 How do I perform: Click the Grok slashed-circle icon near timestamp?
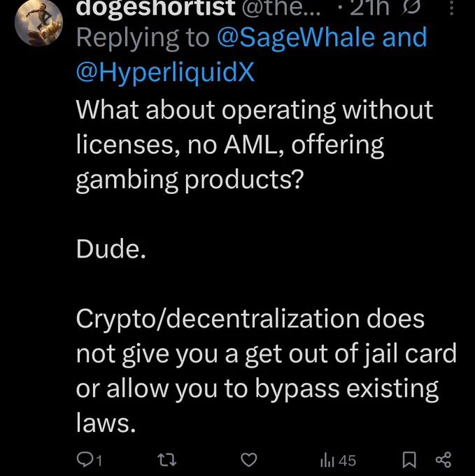click(x=411, y=7)
